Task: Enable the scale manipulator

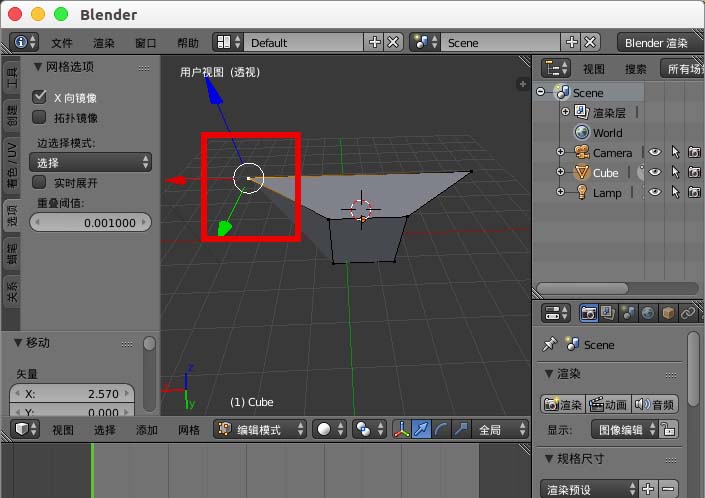Action: coord(461,429)
